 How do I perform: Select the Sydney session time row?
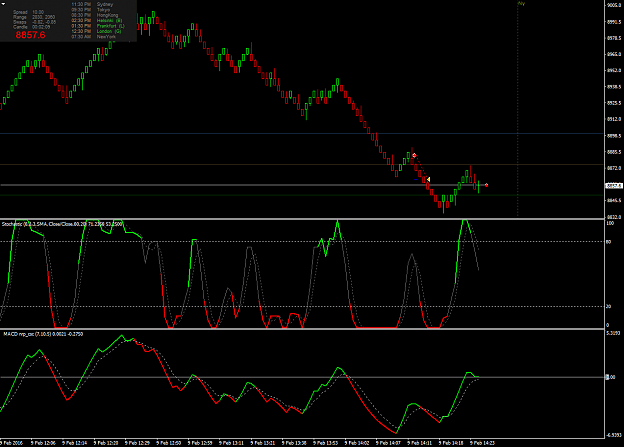[92, 4]
